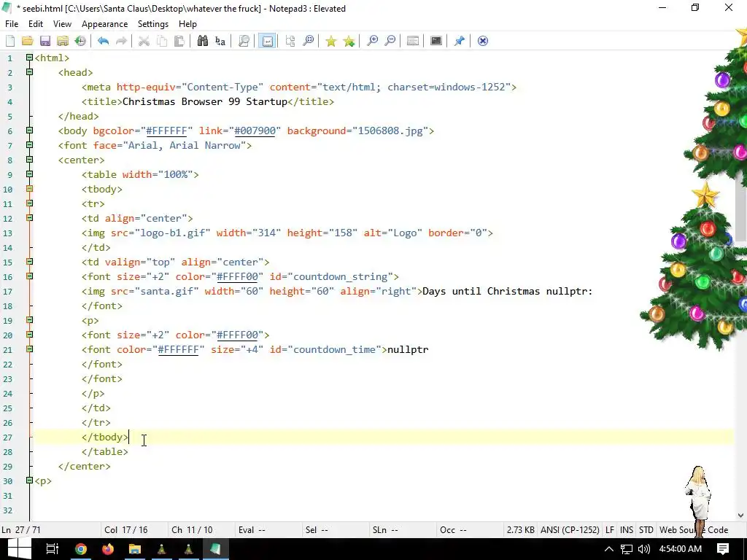Collapse the html fold on line 1
Screen dimensions: 747x560
tap(29, 58)
